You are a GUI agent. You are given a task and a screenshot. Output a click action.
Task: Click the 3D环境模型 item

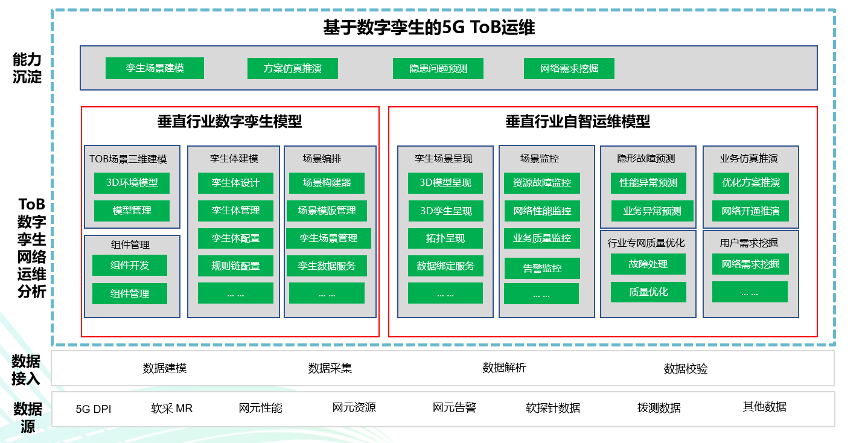tap(132, 182)
